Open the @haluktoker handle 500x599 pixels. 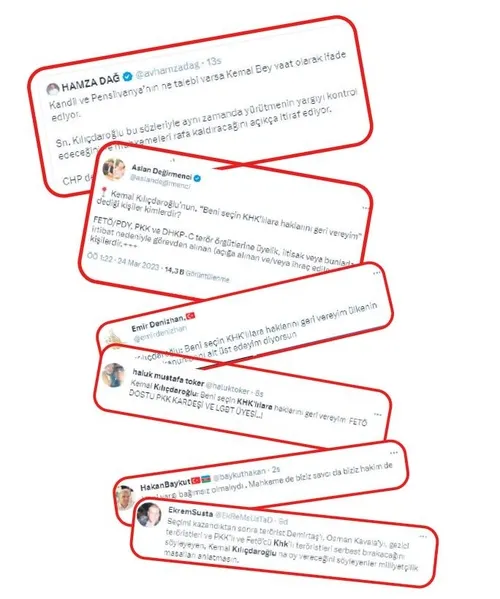[227, 386]
